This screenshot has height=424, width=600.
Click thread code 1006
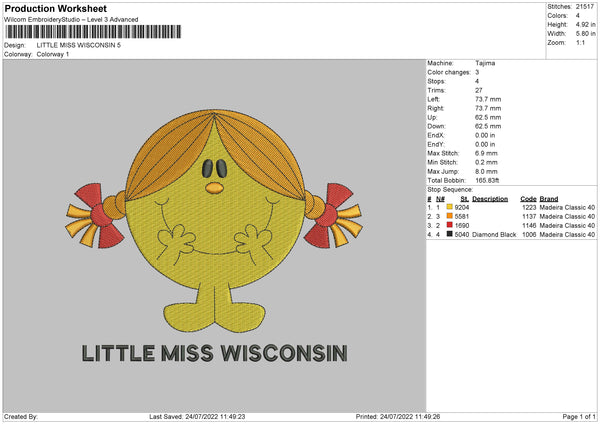529,234
